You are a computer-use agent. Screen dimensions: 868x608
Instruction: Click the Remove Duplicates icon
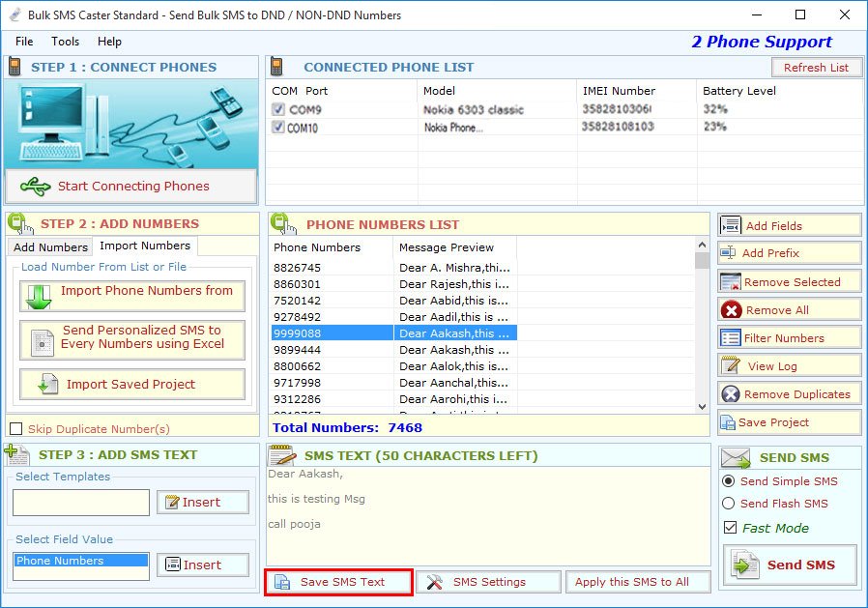pos(731,394)
